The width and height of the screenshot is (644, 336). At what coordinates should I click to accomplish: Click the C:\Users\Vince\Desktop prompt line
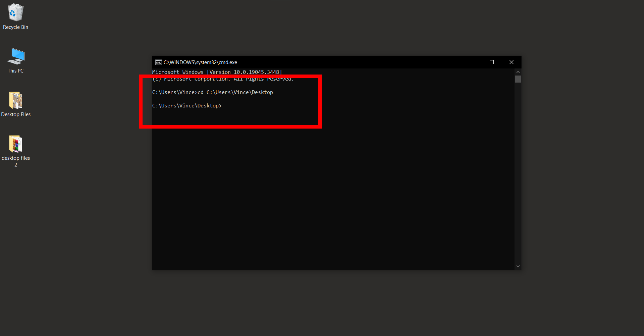pyautogui.click(x=186, y=105)
